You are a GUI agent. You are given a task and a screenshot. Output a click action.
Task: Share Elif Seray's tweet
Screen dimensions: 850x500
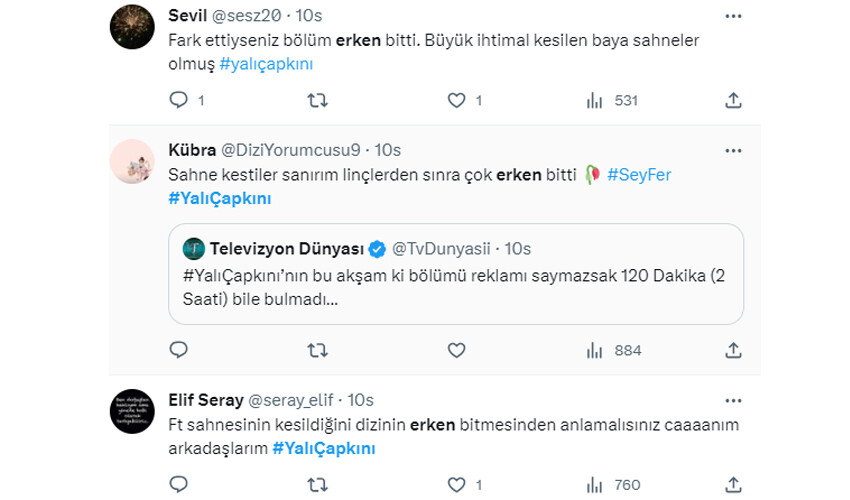[732, 485]
